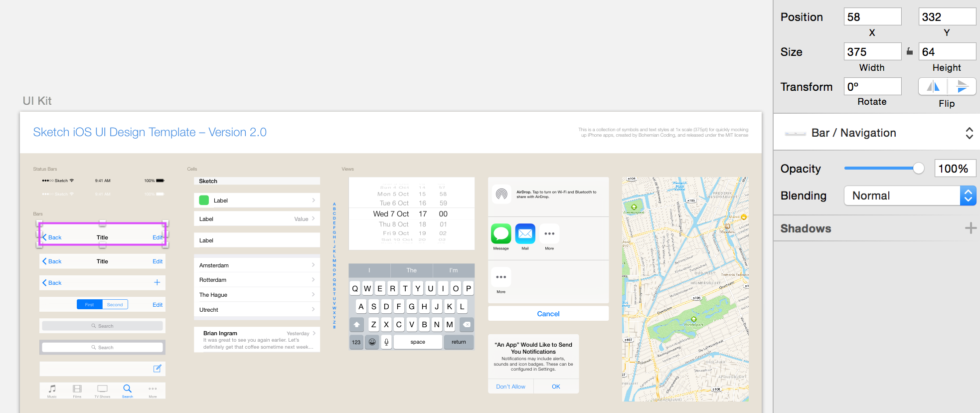The height and width of the screenshot is (413, 980).
Task: Click Edit in the selected navigation bar
Action: click(x=158, y=237)
